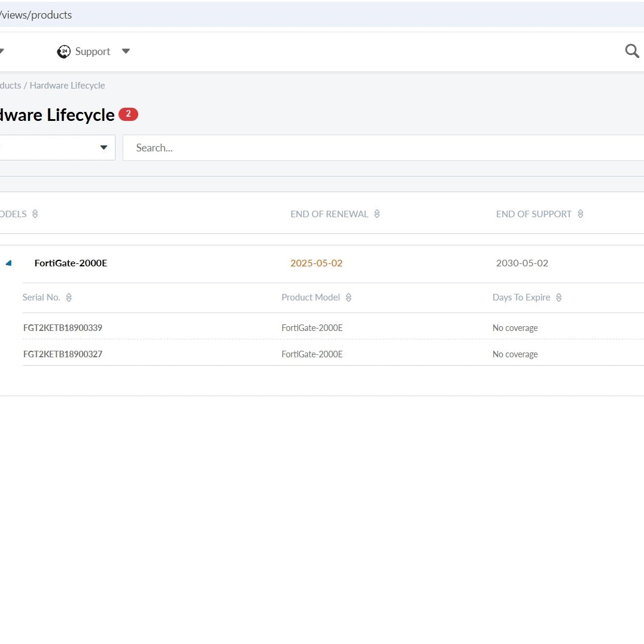Click the Support 24-hour headset icon
The width and height of the screenshot is (644, 644).
pos(63,51)
